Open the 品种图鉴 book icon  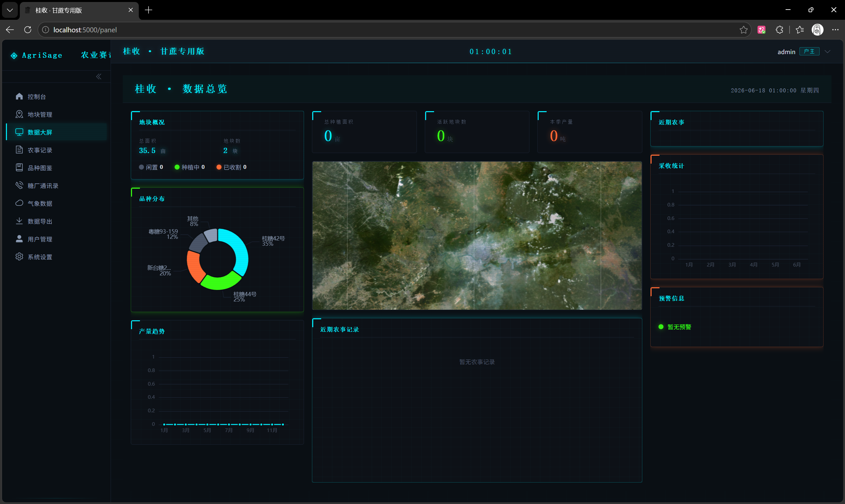coord(19,168)
